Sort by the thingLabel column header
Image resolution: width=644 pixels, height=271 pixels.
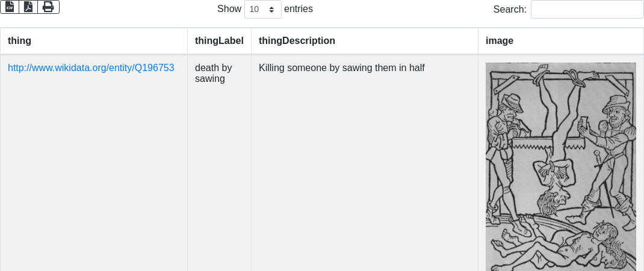(219, 41)
